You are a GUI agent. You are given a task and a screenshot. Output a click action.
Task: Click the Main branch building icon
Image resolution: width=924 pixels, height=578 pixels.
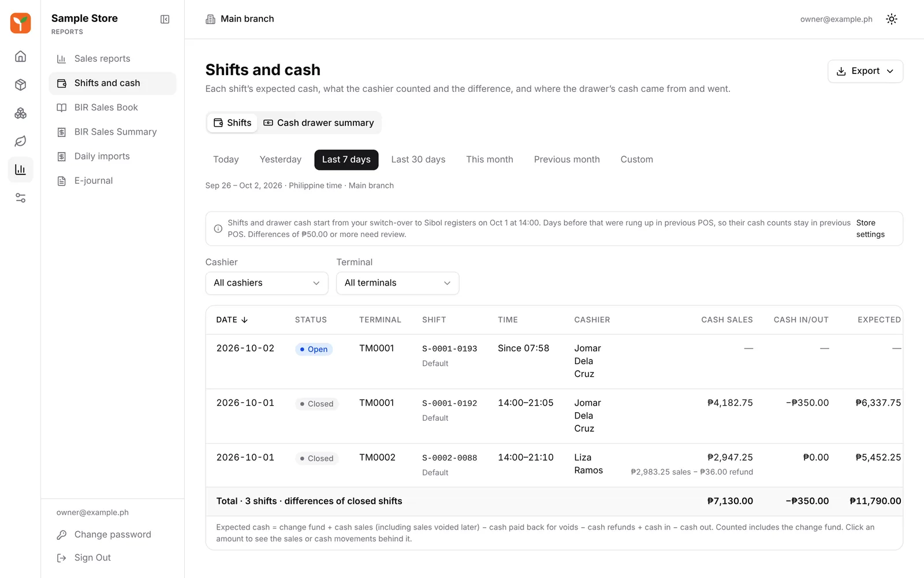coord(210,19)
